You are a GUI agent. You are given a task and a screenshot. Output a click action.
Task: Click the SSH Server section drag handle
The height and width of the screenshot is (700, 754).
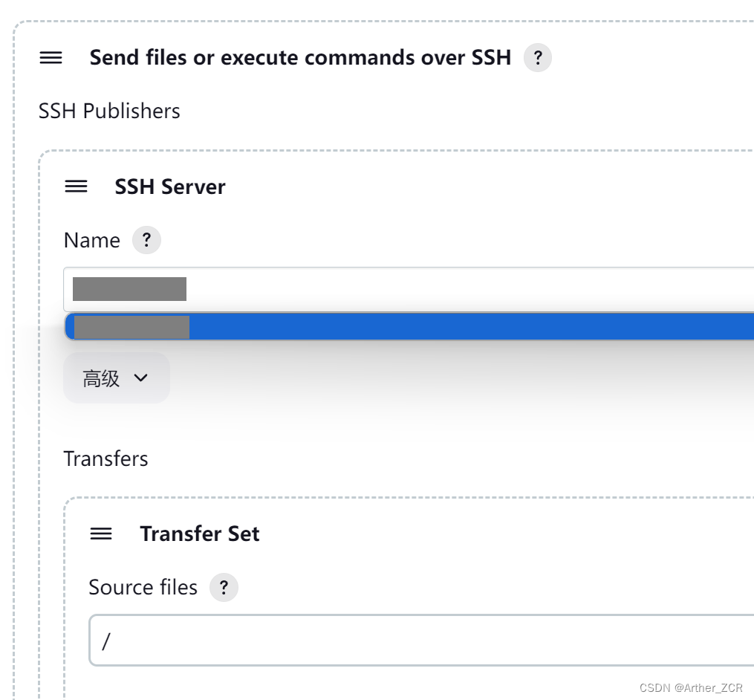click(76, 187)
